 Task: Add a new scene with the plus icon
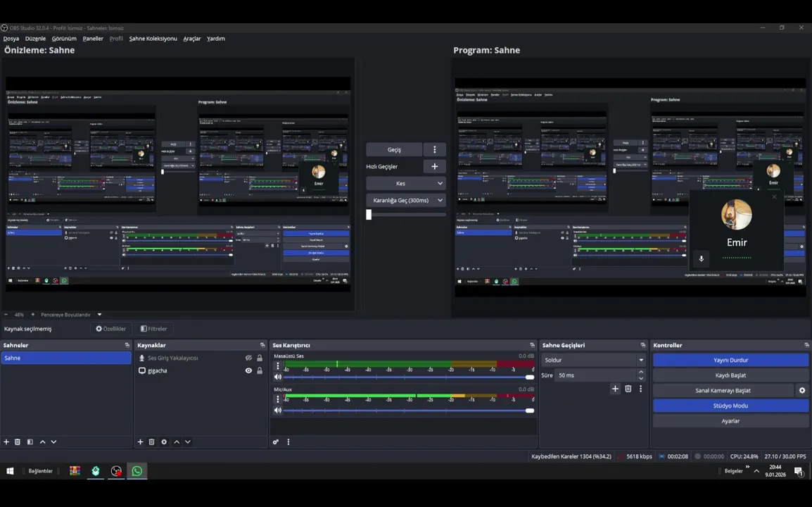coord(6,442)
